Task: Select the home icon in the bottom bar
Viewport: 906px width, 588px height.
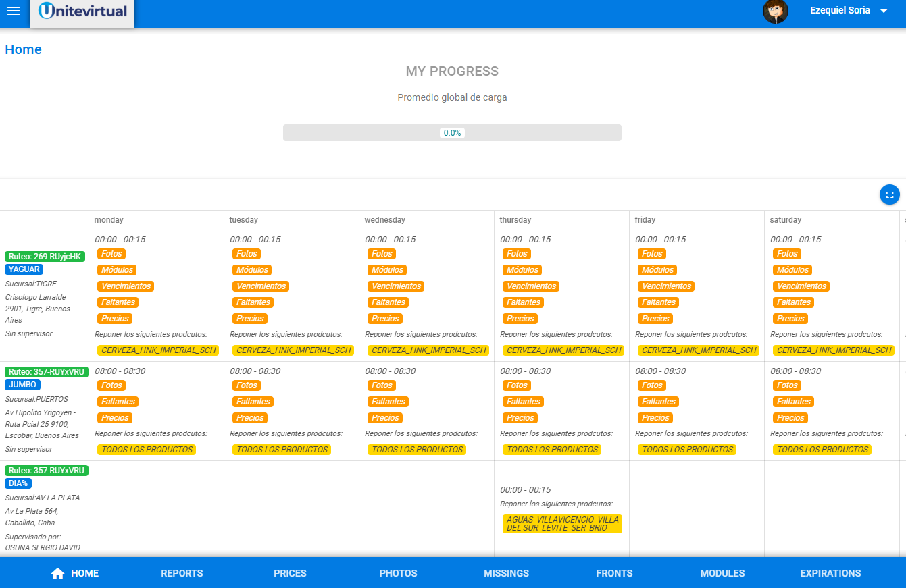Action: click(x=57, y=573)
